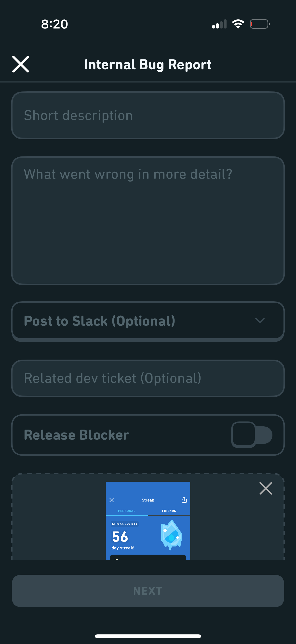
Task: Focus the Related dev ticket field
Action: pos(148,378)
